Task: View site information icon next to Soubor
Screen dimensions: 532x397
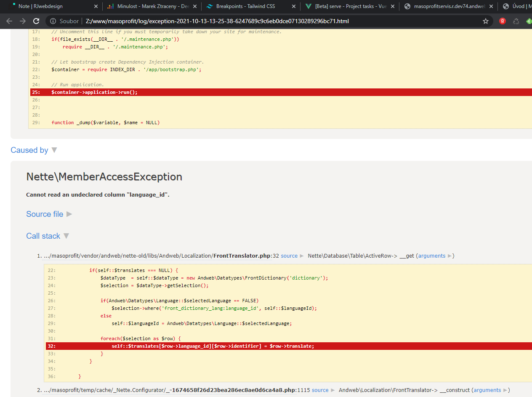Action: (x=53, y=21)
